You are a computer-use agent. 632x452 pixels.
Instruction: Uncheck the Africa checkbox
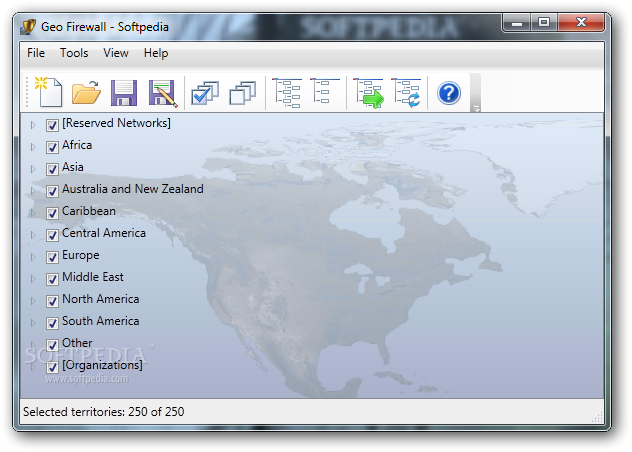(52, 147)
